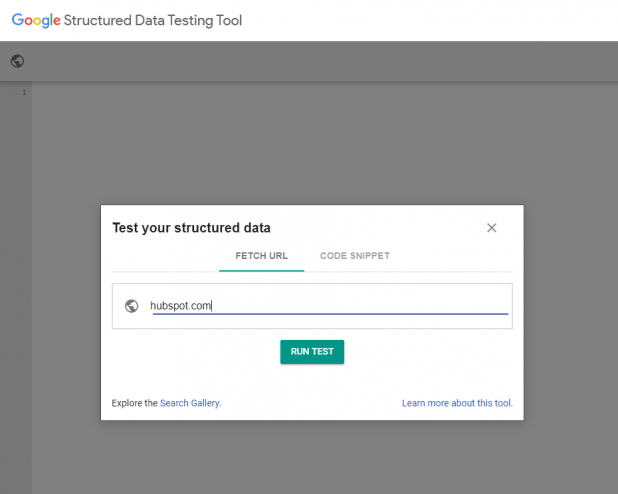Focus the URL field containing hubspot.com
Screen dimensions: 618x494
click(329, 306)
